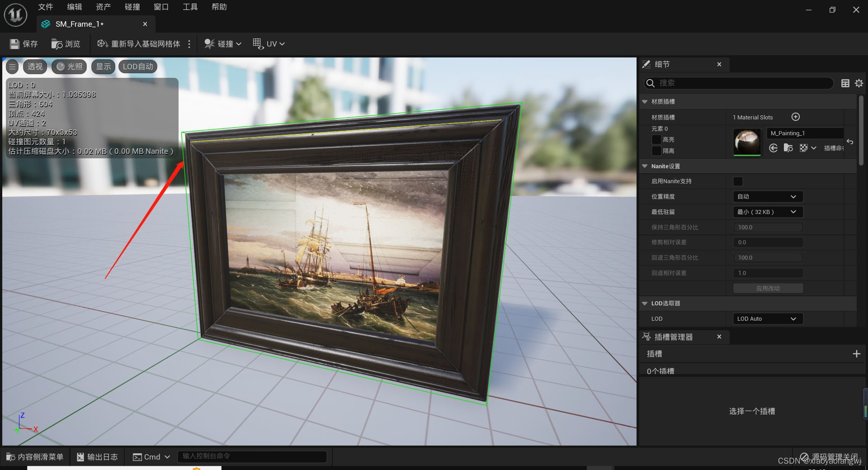
Task: Open the 帮助 menu
Action: (x=219, y=7)
